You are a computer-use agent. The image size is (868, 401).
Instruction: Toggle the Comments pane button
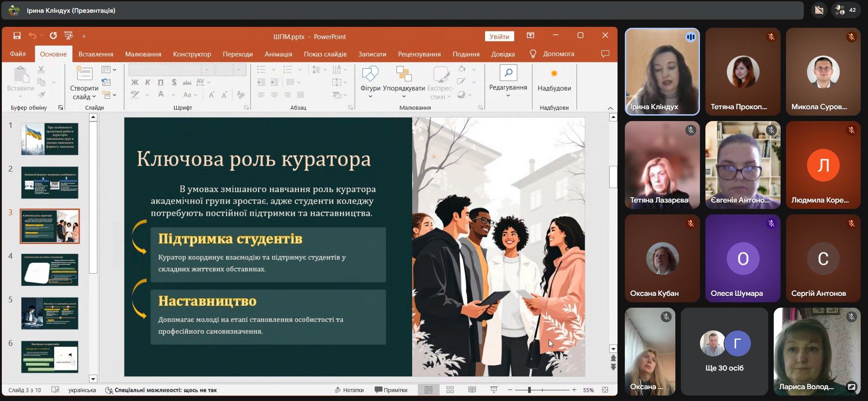391,390
